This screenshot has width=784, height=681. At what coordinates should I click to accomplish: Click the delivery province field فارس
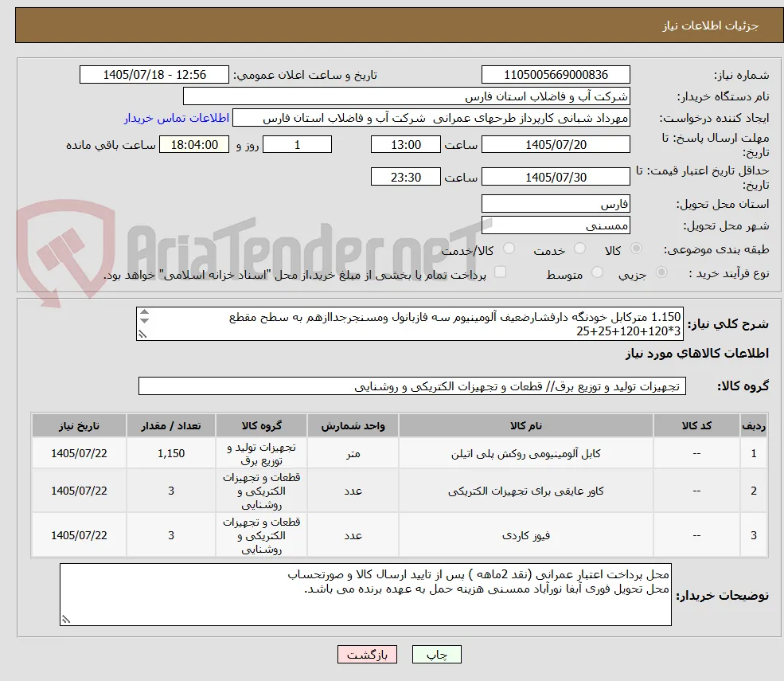[556, 204]
